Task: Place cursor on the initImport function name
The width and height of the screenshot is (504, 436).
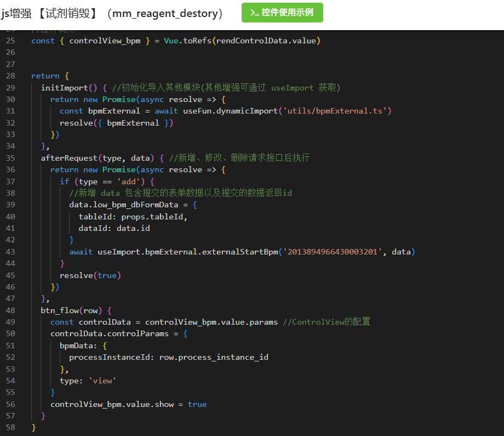Action: [x=65, y=88]
